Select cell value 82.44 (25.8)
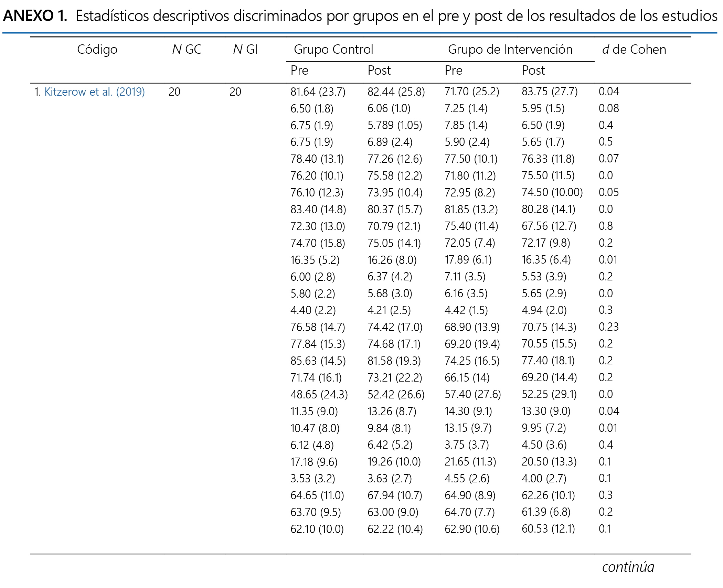The height and width of the screenshot is (588, 723). (x=396, y=92)
